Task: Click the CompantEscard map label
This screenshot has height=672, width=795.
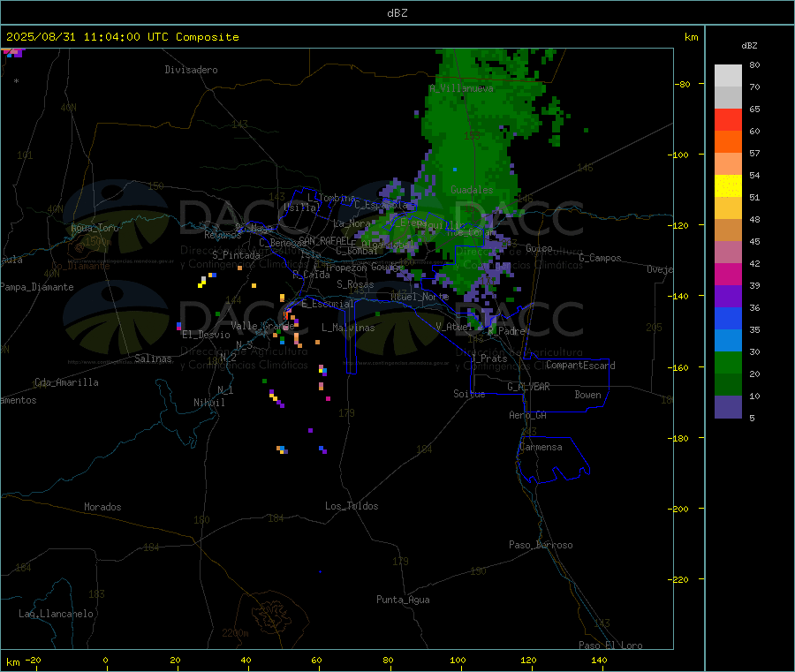Action: (x=580, y=366)
